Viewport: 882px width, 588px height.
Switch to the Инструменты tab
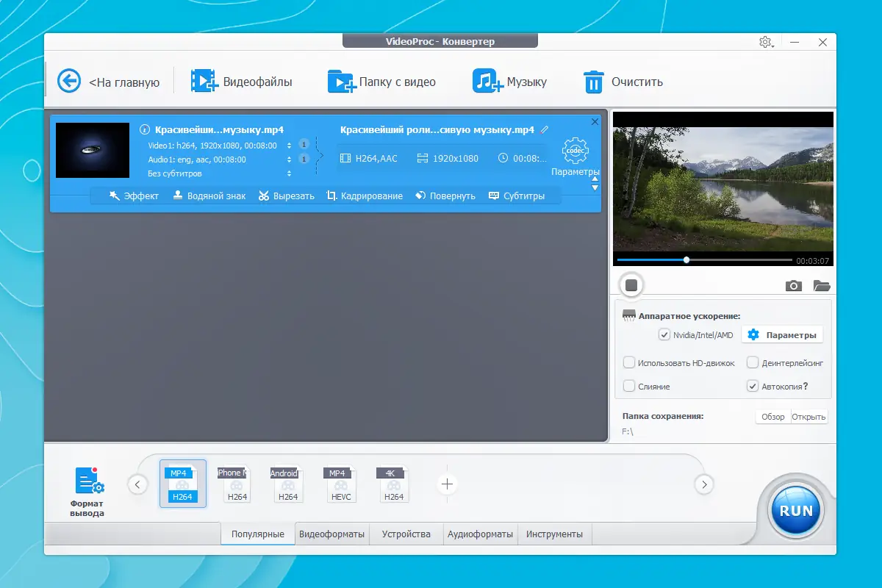[554, 534]
